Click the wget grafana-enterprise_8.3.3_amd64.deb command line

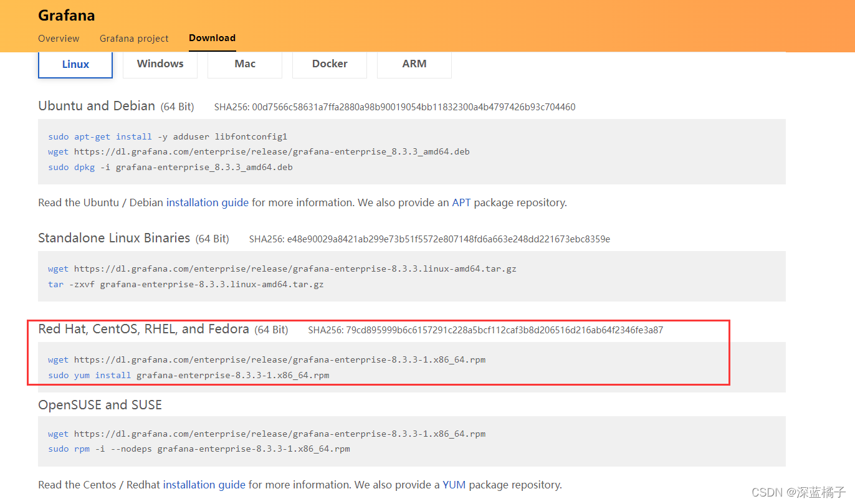pos(259,151)
